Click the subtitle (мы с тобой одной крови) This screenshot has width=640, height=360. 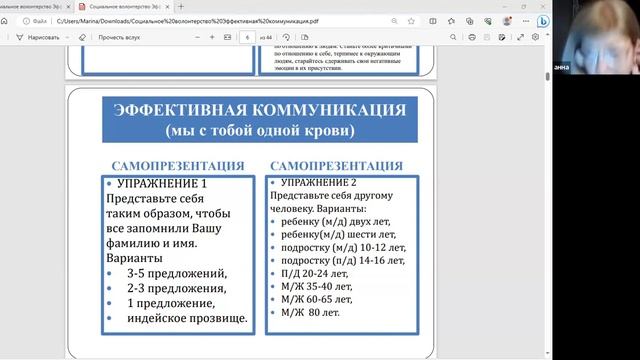click(x=260, y=131)
